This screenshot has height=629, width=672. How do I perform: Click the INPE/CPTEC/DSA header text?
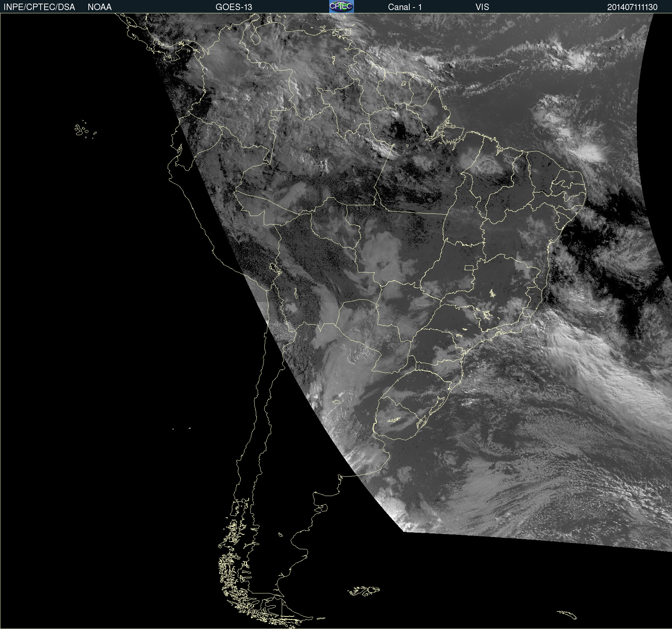39,7
